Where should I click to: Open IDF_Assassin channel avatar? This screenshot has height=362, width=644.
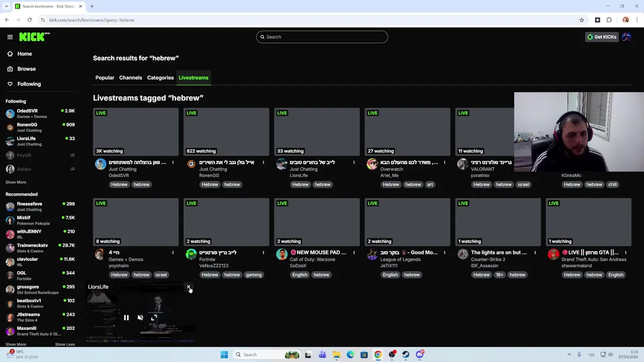coord(463,254)
